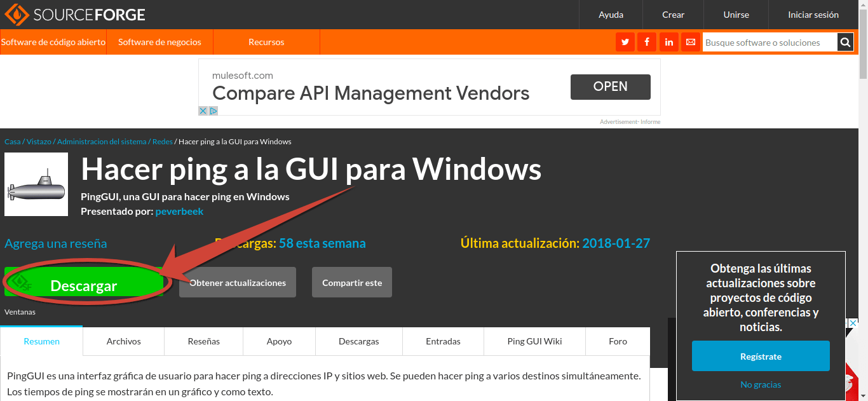Viewport: 868px width, 401px height.
Task: Click the PingGUI submarine project icon
Action: tap(36, 184)
